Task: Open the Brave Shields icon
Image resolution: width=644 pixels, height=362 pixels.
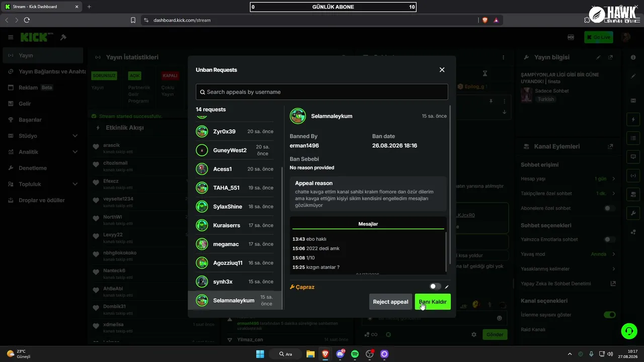Action: point(485,20)
